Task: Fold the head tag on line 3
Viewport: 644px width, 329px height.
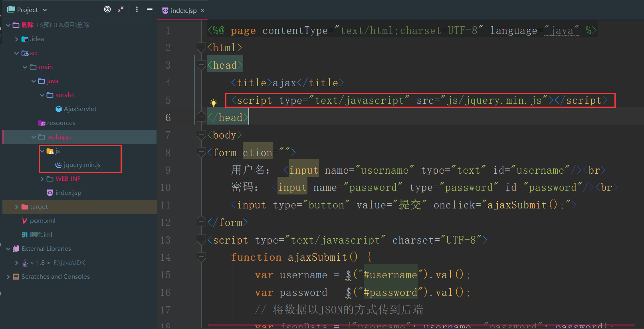Action: (201, 65)
